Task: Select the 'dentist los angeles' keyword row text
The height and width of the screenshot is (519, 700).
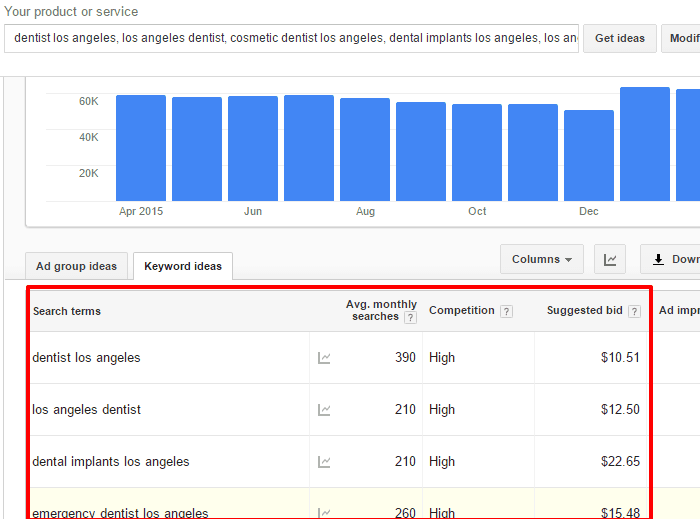Action: coord(86,358)
